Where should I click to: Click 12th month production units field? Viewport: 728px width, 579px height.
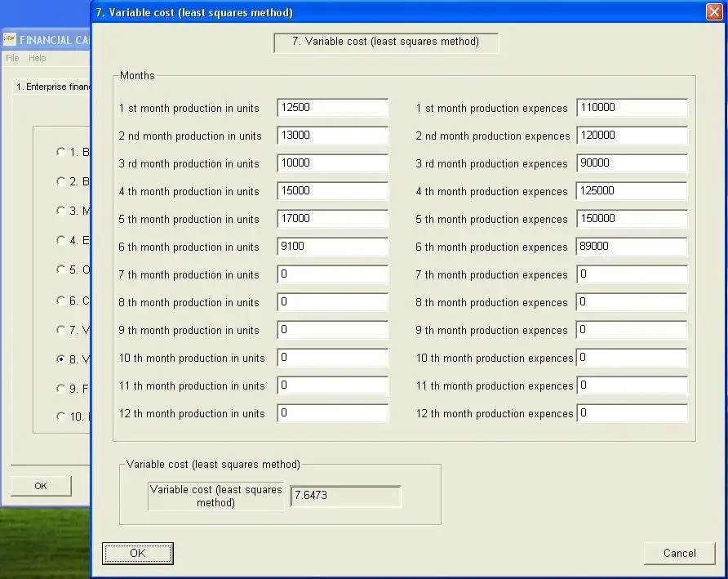[332, 413]
